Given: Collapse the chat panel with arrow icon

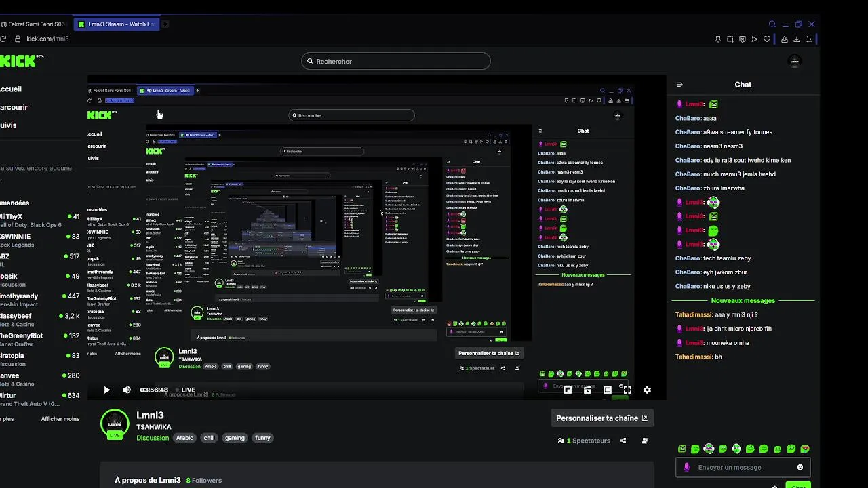Looking at the screenshot, I should click(x=679, y=85).
